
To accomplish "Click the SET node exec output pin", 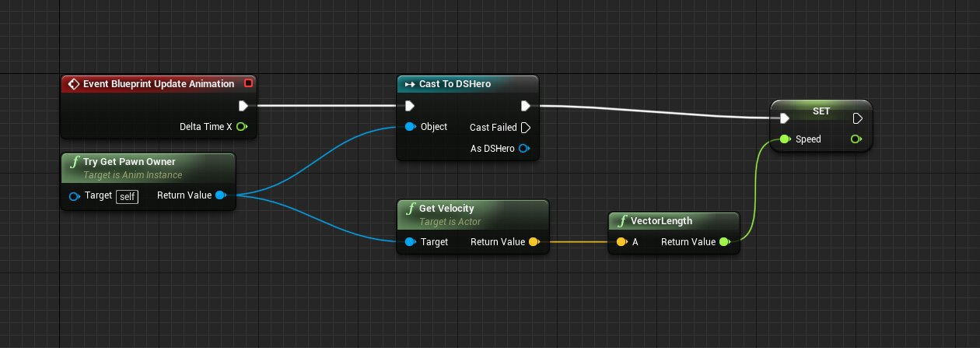I will 857,118.
